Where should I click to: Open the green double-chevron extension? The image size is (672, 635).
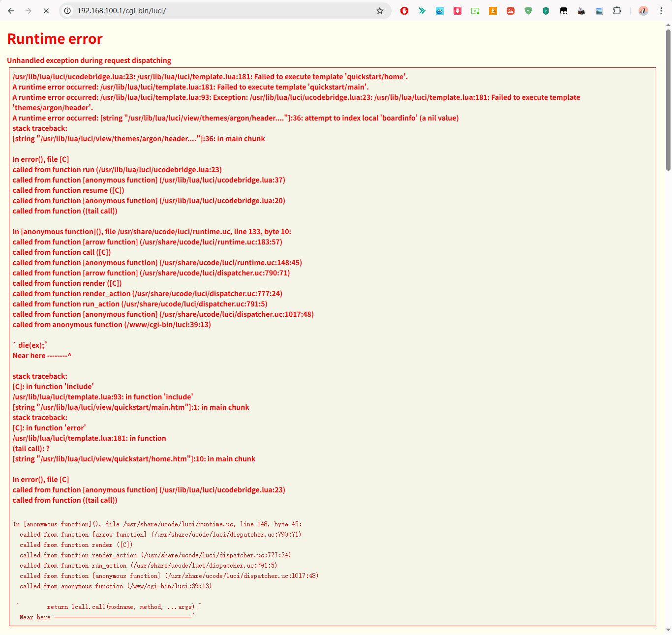coord(422,11)
